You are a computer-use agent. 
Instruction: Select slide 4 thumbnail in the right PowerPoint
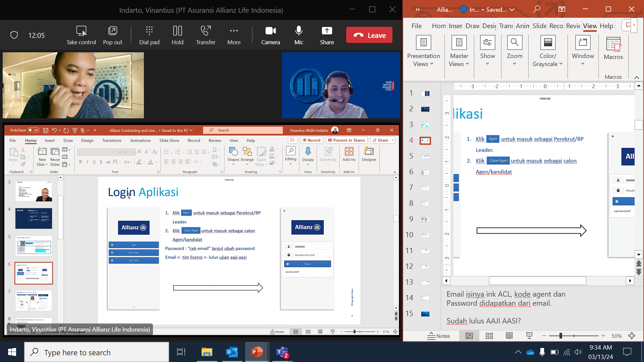point(425,140)
